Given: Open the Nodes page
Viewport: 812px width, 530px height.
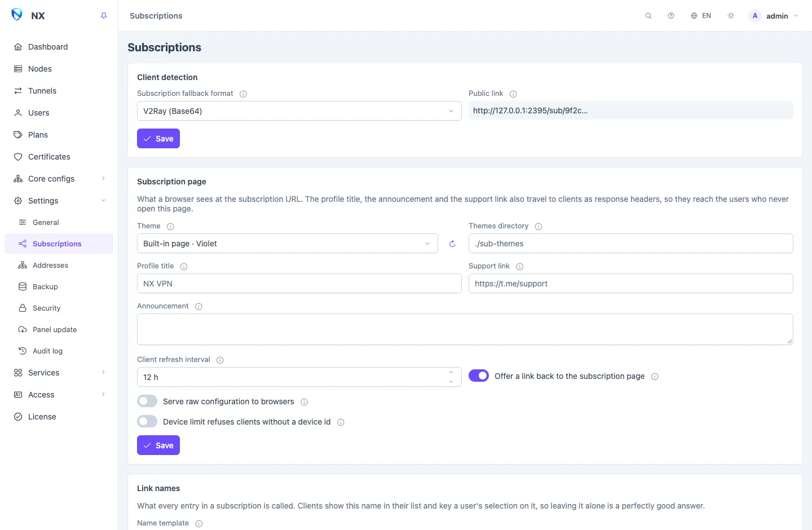Looking at the screenshot, I should pos(59,69).
